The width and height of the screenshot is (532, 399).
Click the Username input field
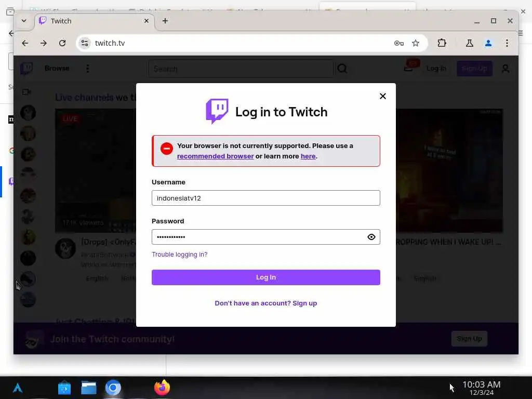coord(265,198)
